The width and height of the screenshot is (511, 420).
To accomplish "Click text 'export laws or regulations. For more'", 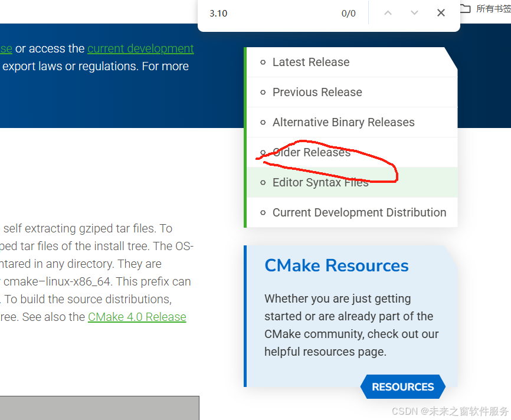I will 96,67.
